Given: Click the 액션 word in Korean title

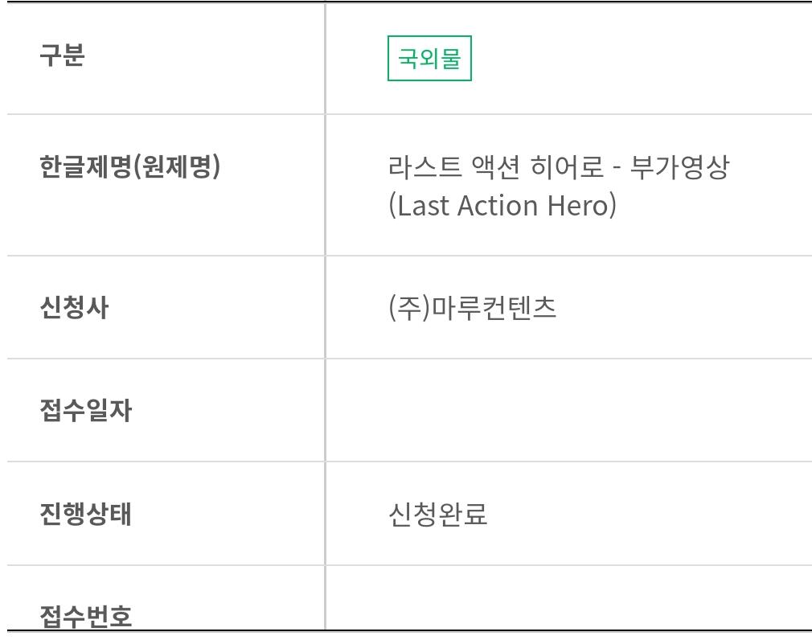Looking at the screenshot, I should pos(495,166).
